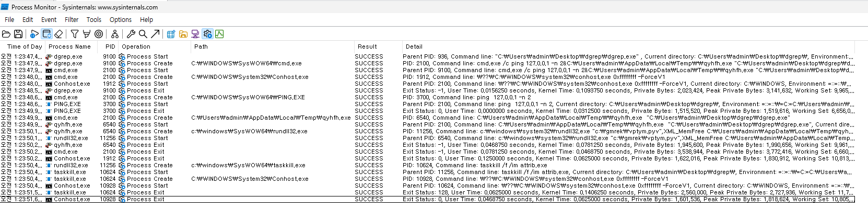Screen dimensions: 868x220
Task: Open the Event menu
Action: pyautogui.click(x=49, y=19)
